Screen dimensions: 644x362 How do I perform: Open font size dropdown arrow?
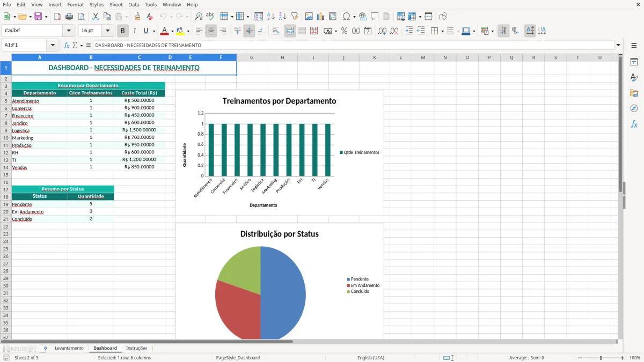107,31
